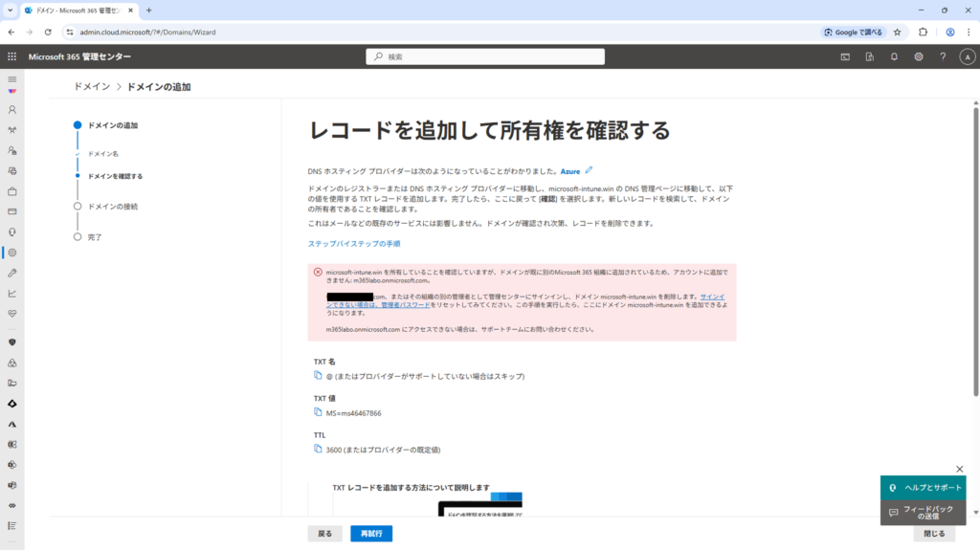
Task: Copy the TXT name @ value
Action: click(318, 376)
